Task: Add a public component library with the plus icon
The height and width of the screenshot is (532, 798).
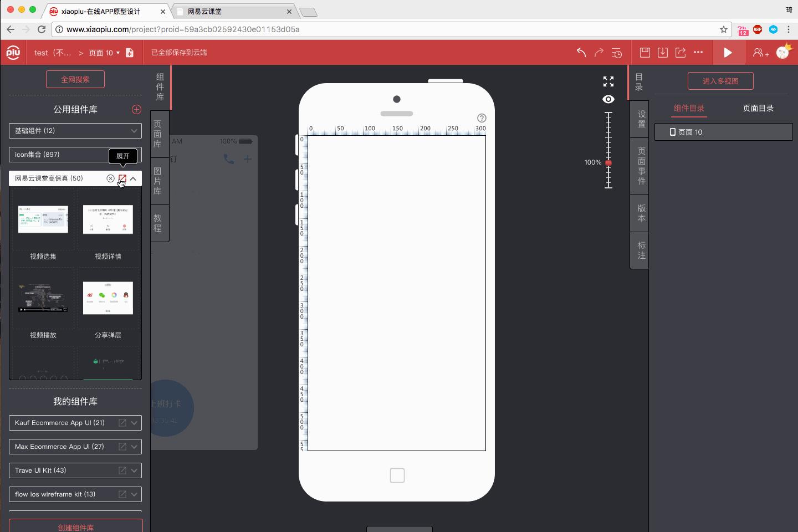Action: [136, 109]
